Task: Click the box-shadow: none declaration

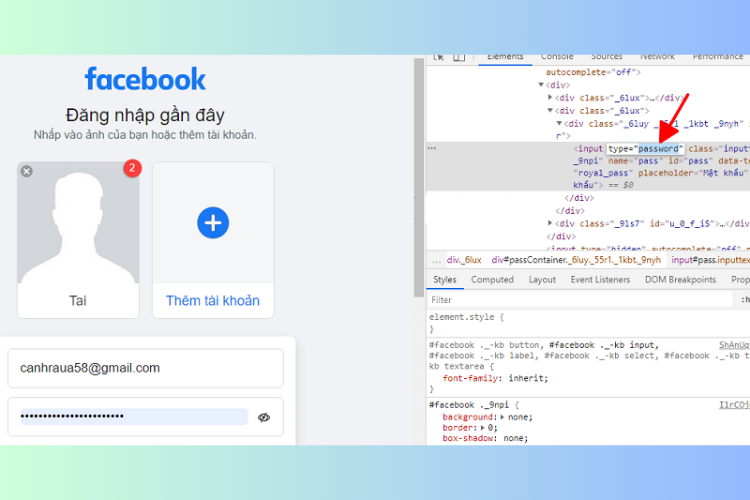Action: tap(485, 438)
